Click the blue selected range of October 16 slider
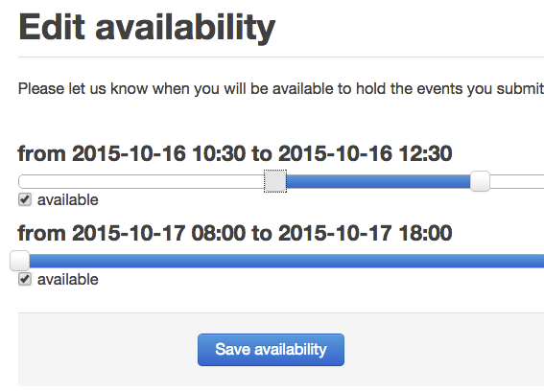 click(x=378, y=181)
